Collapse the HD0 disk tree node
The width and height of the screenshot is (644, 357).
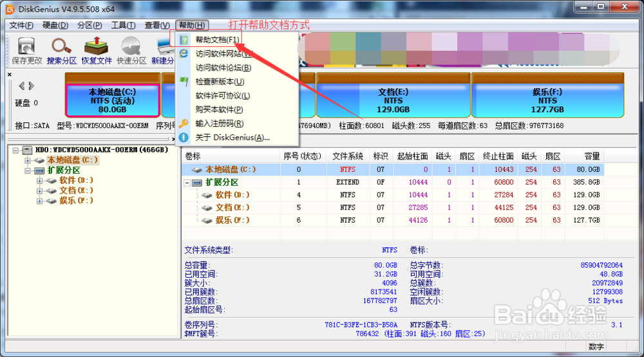click(x=15, y=150)
